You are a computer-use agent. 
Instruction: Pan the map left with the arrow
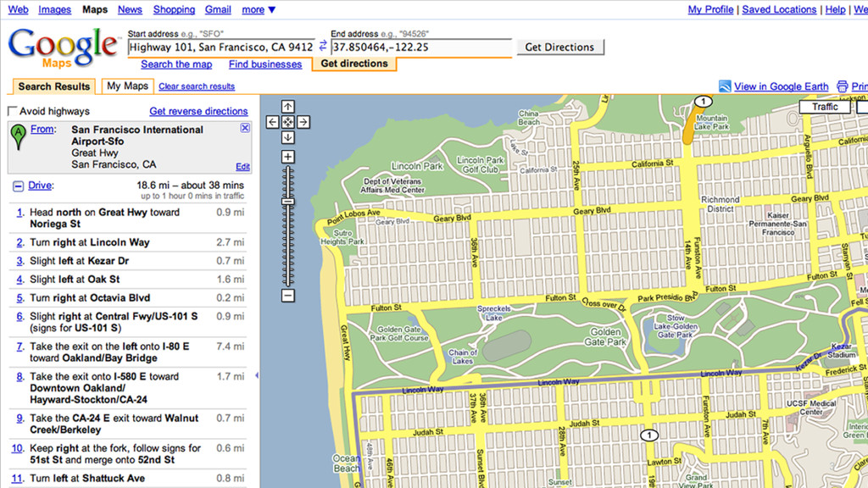(x=272, y=122)
